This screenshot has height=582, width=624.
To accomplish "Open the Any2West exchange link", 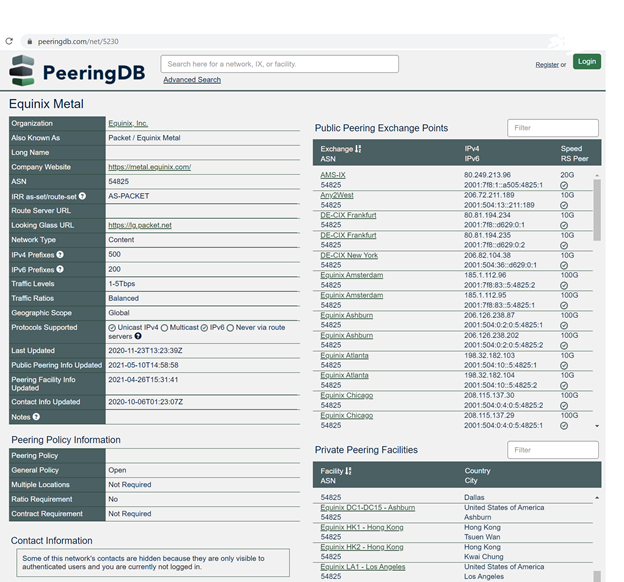I will click(337, 195).
